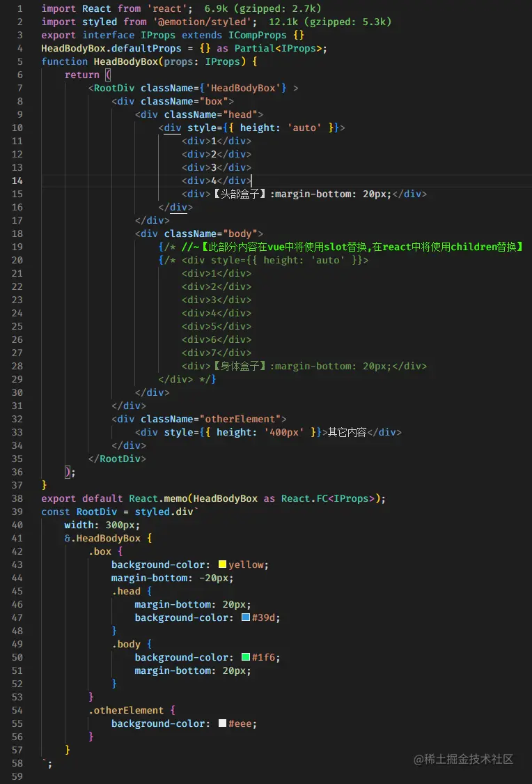This screenshot has width=532, height=784.
Task: Click the green #1f6 color swatch
Action: tap(246, 657)
